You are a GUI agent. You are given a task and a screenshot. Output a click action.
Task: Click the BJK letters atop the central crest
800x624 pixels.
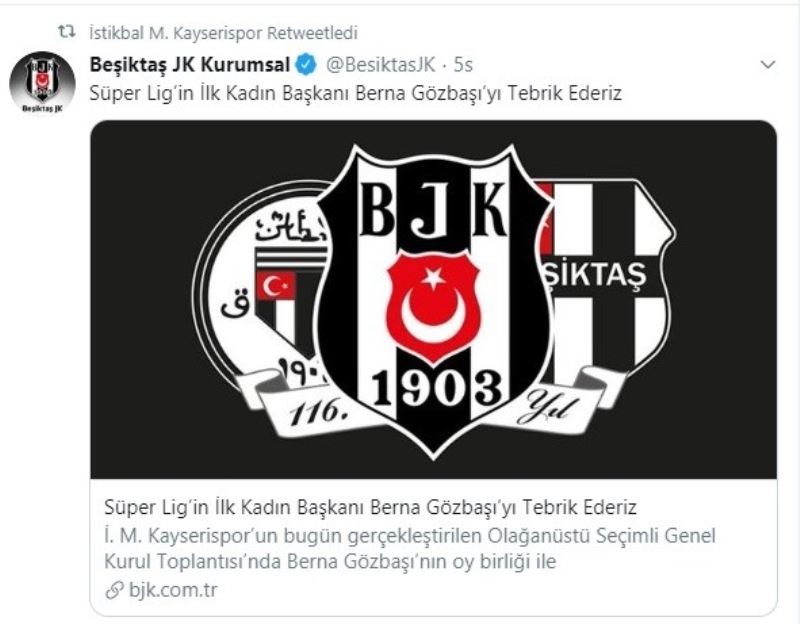click(434, 209)
